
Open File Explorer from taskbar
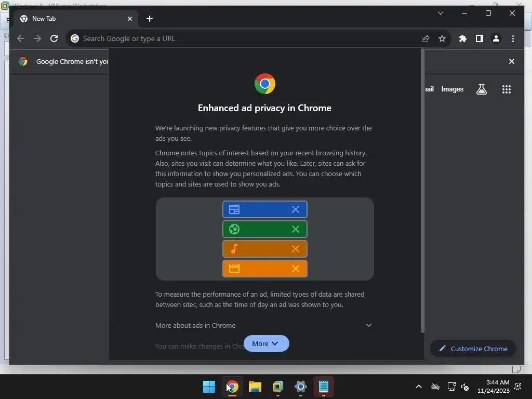point(255,387)
